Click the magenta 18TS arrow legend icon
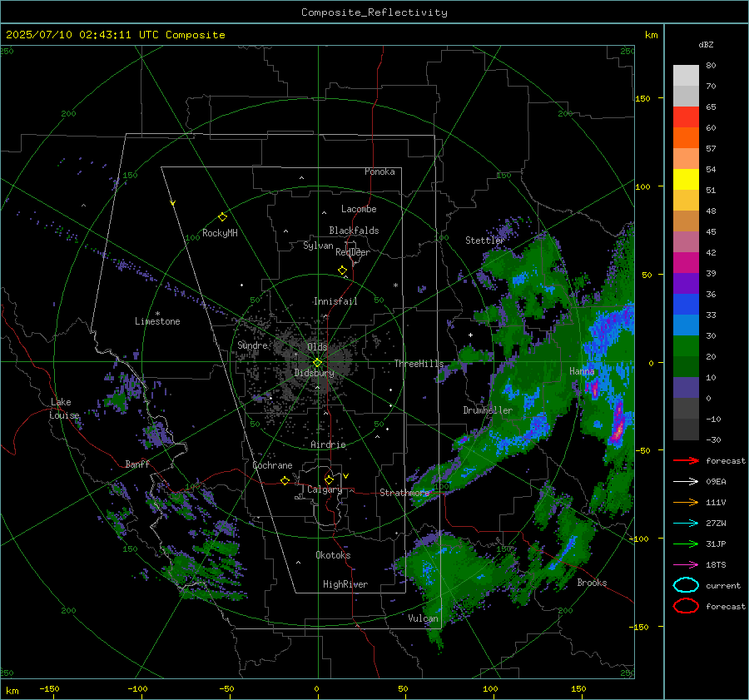Viewport: 749px width, 700px height. 686,565
